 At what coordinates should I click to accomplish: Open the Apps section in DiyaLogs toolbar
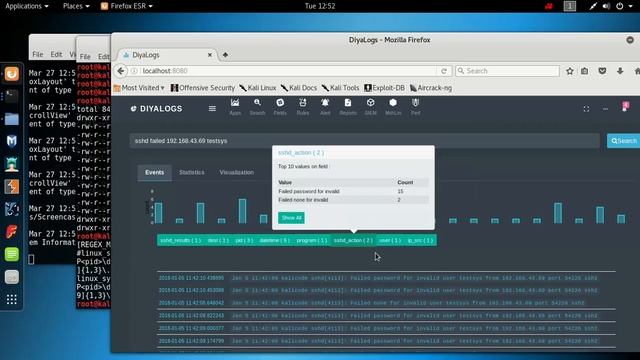click(x=235, y=107)
